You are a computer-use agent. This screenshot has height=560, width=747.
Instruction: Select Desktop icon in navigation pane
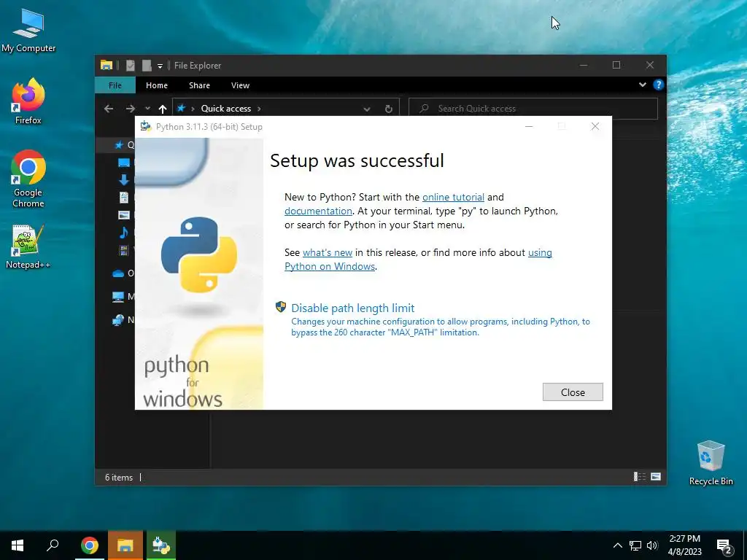point(124,163)
